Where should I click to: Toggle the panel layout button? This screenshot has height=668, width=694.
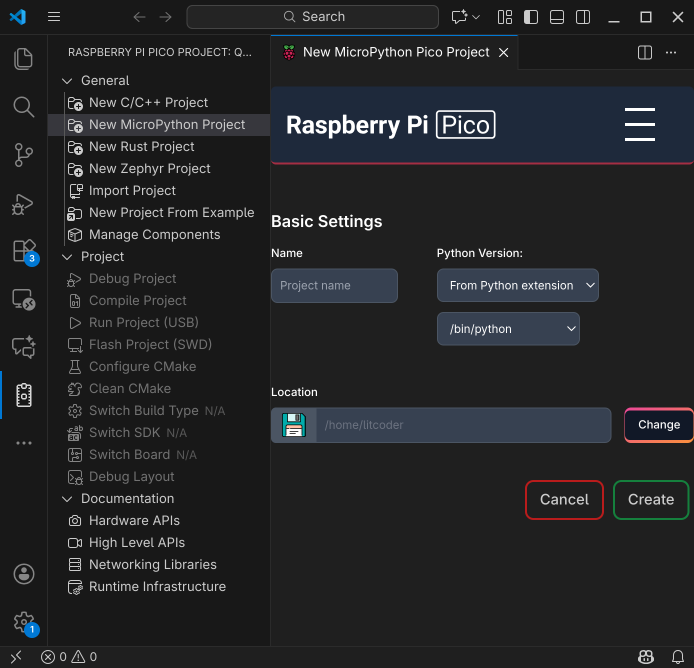coord(557,17)
